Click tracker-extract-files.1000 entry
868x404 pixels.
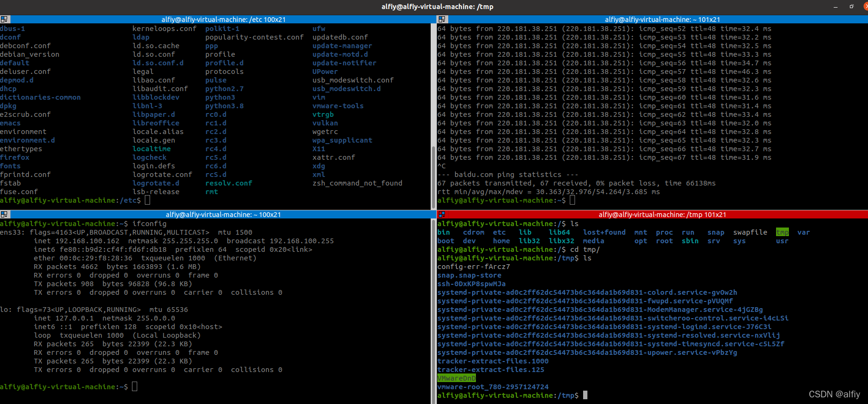pyautogui.click(x=493, y=361)
